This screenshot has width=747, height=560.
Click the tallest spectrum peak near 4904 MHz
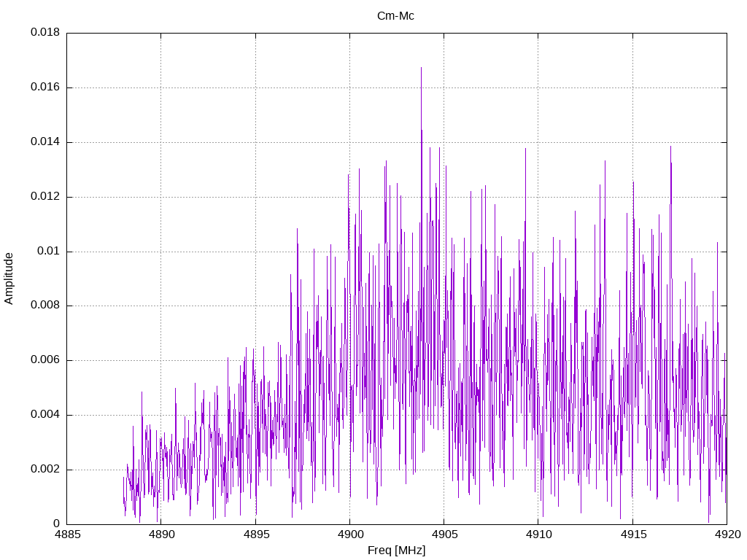click(421, 68)
